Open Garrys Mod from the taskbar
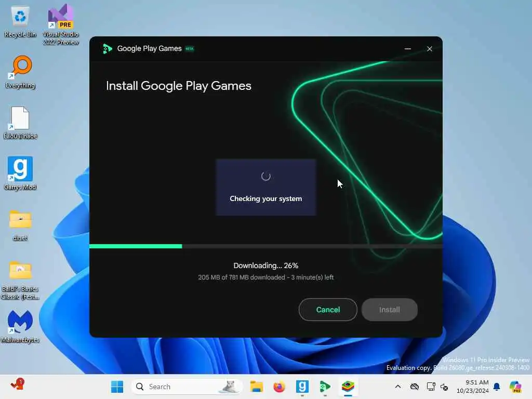532x399 pixels. pos(302,387)
